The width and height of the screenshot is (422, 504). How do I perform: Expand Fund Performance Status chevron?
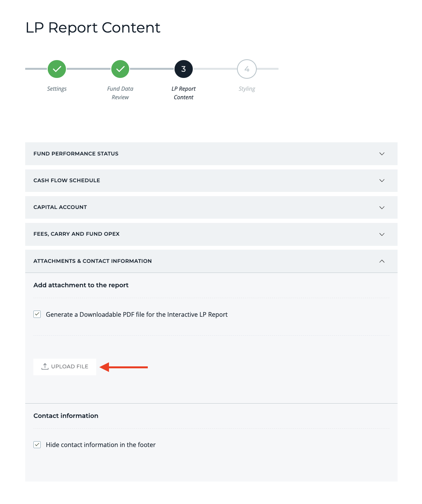382,154
